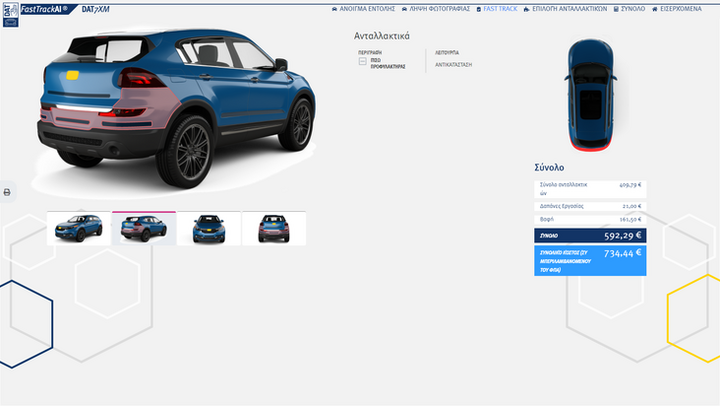Select rear view car thumbnail

(x=274, y=229)
